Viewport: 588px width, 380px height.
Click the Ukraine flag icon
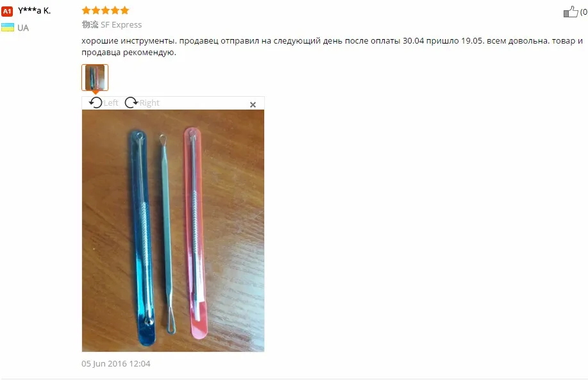point(8,28)
